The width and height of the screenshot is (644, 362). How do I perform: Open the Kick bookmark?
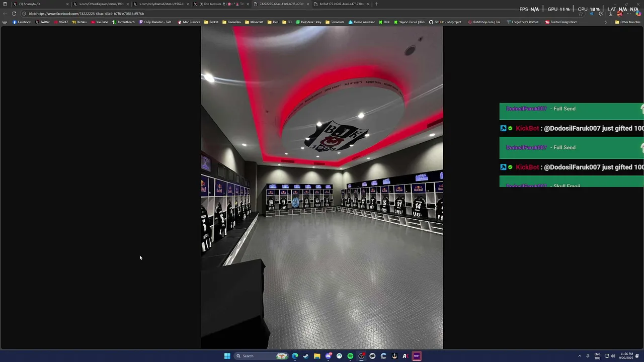(384, 22)
